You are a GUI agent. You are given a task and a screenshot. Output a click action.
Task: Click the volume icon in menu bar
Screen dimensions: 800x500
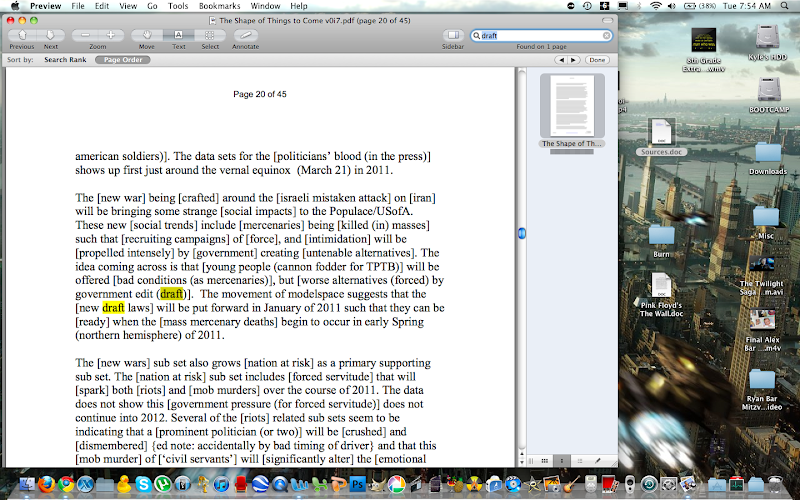(x=672, y=6)
